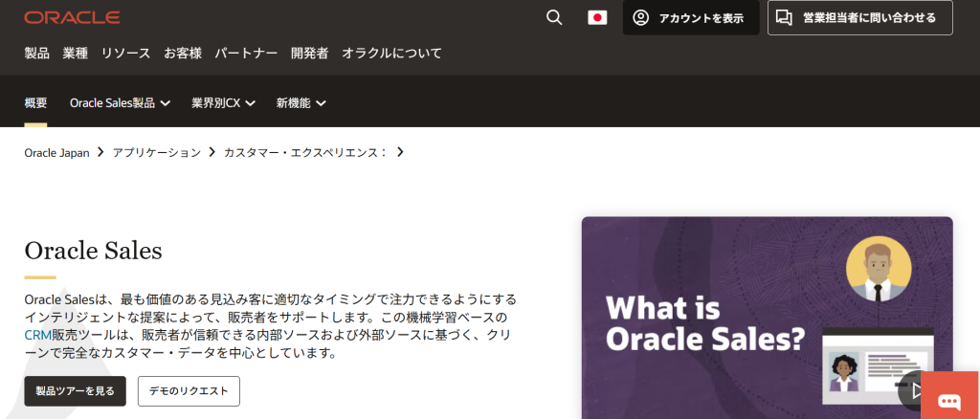Expand the Oracle Sales製品 dropdown
This screenshot has width=980, height=419.
[x=120, y=103]
